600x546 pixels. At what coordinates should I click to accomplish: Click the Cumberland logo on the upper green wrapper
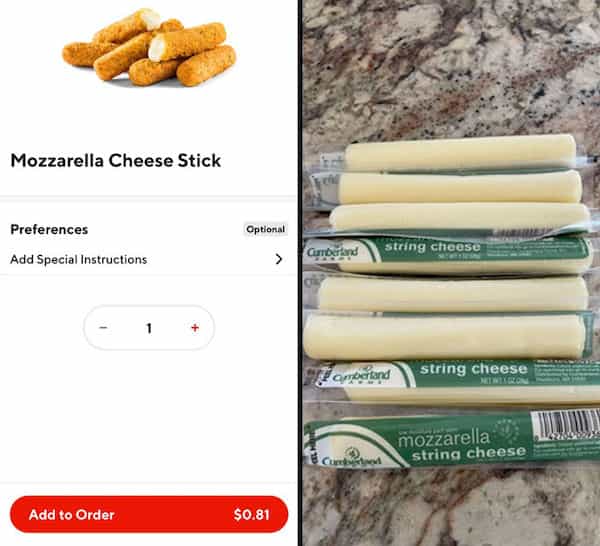point(333,252)
